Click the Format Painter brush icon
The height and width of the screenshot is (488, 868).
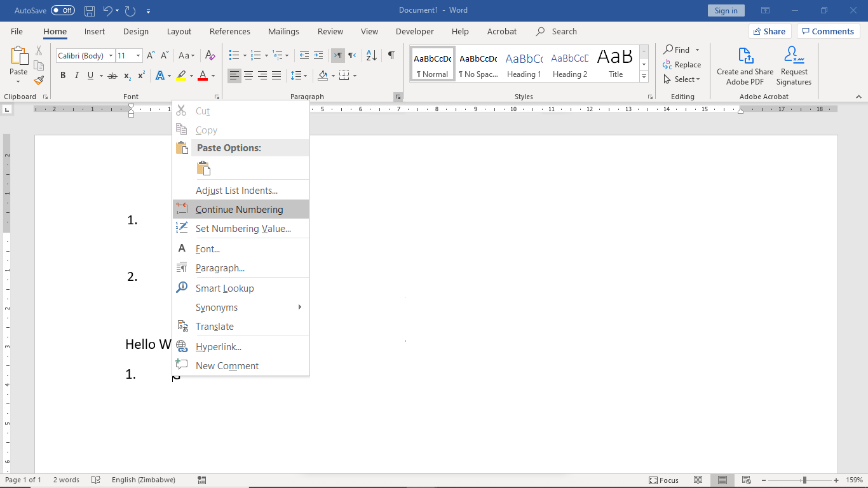(x=39, y=80)
